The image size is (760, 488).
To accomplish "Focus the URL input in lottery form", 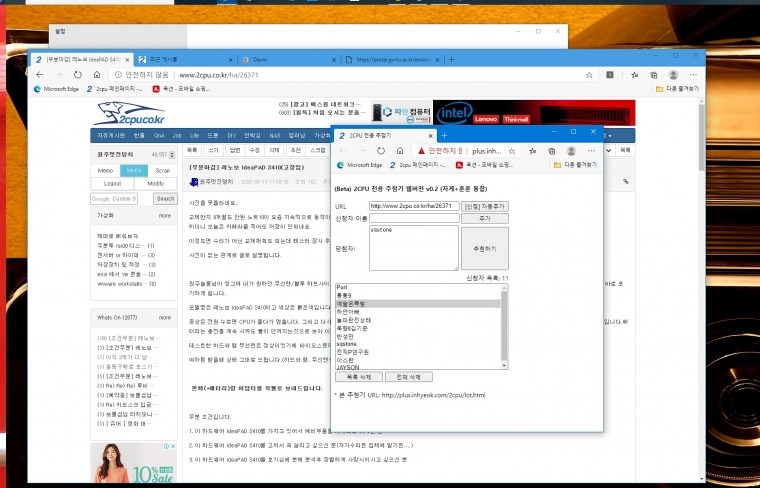I will 414,206.
